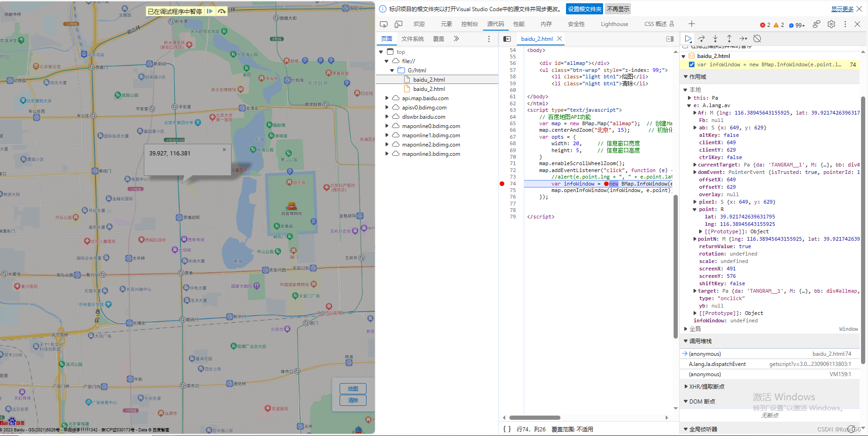The height and width of the screenshot is (436, 868).
Task: Click the Step button
Action: tap(743, 38)
